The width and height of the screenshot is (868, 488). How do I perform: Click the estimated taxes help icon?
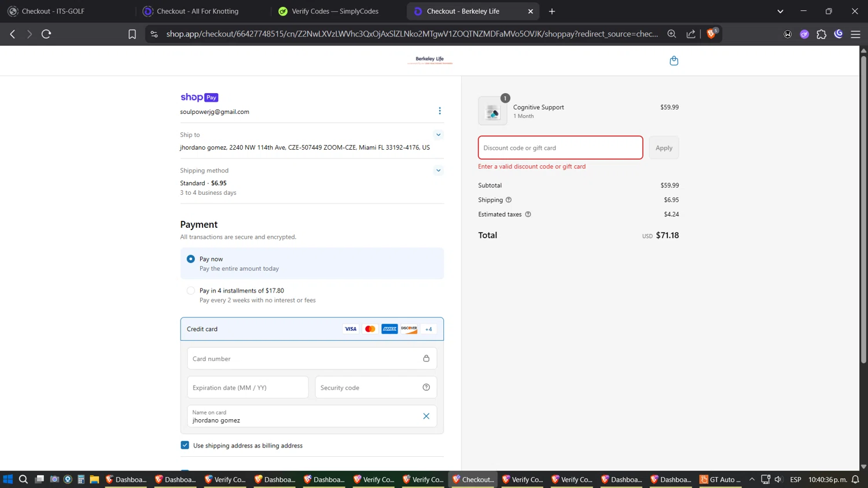click(528, 215)
